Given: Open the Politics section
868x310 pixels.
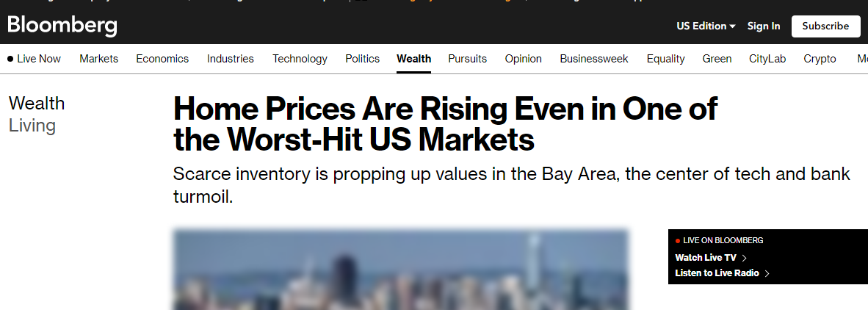Looking at the screenshot, I should click(363, 59).
